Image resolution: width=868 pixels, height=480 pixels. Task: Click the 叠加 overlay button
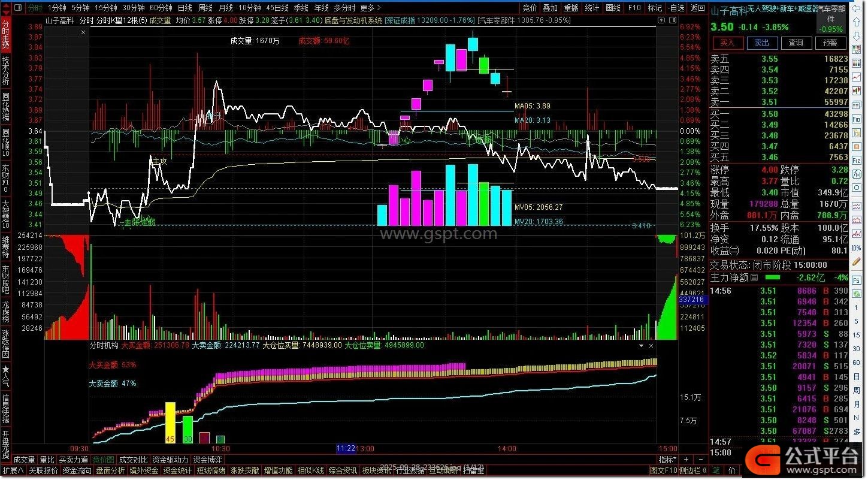click(550, 8)
